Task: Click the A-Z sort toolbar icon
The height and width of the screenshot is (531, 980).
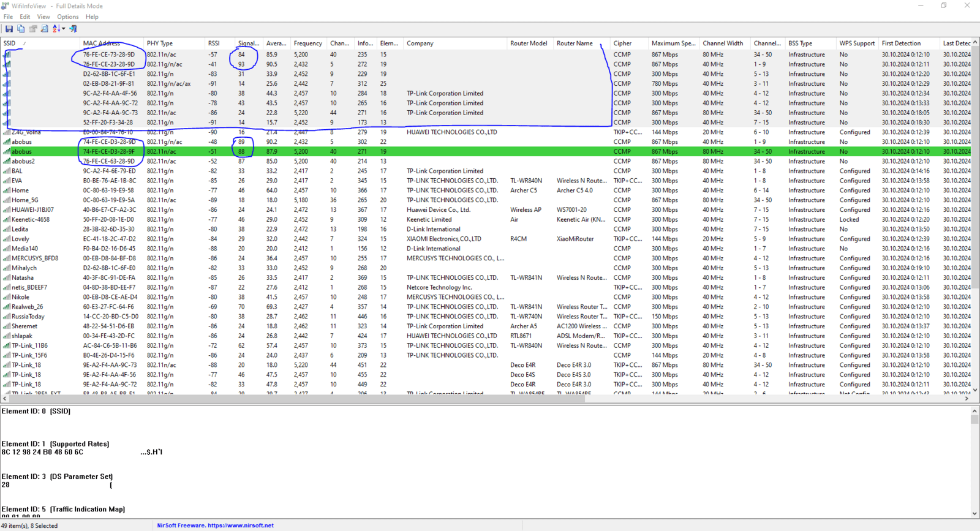Action: tap(56, 29)
